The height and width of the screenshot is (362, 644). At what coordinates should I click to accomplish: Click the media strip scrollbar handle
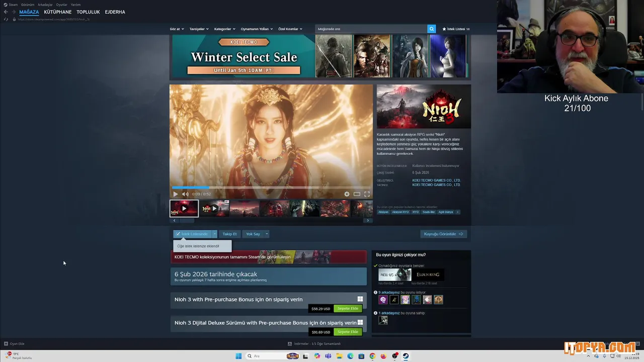pos(187,220)
